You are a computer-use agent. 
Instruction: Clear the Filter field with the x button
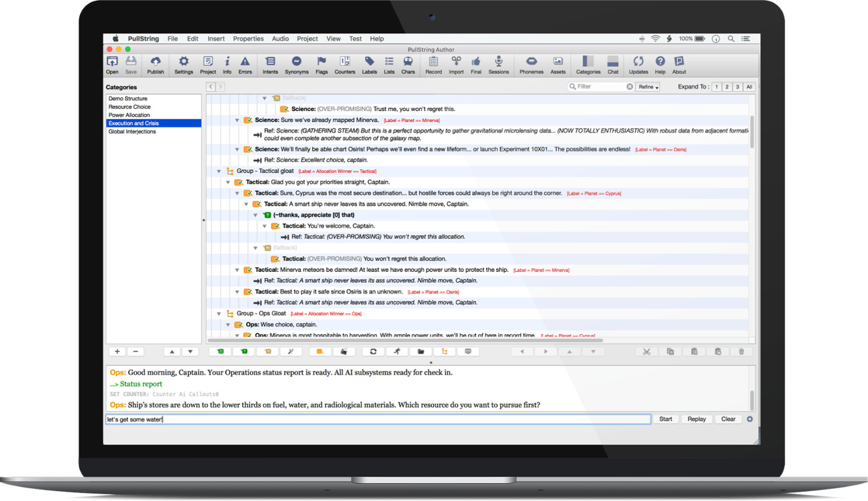point(629,87)
